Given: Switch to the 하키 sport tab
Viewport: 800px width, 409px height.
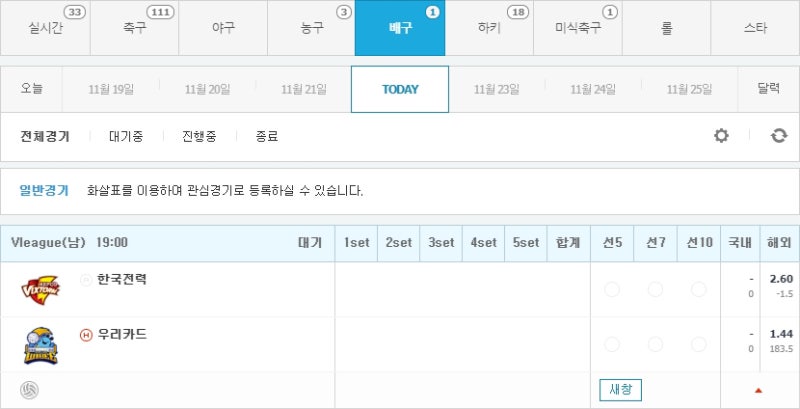Looking at the screenshot, I should coord(489,28).
